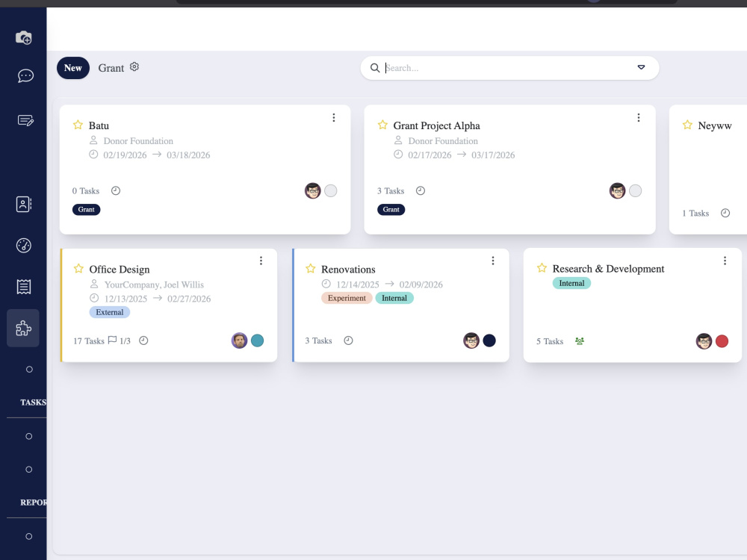Click the Experiment tag on Renovations
Screen dimensions: 747x560
click(347, 298)
